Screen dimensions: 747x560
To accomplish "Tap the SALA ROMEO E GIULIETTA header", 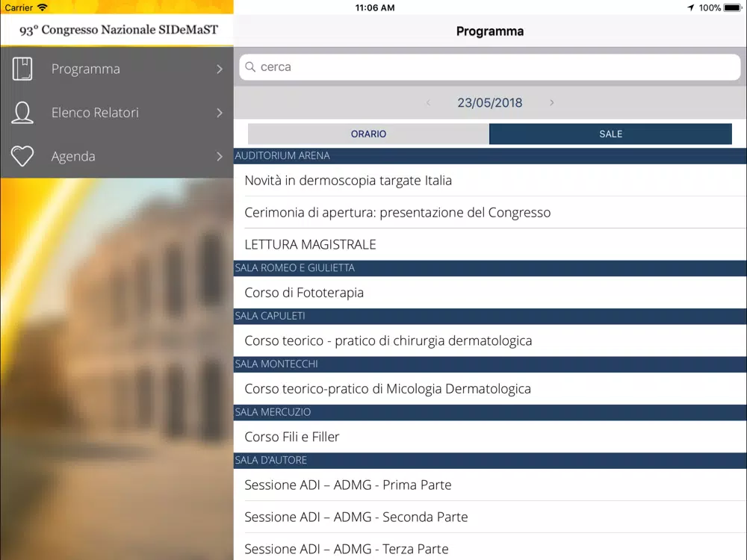I will pos(490,268).
